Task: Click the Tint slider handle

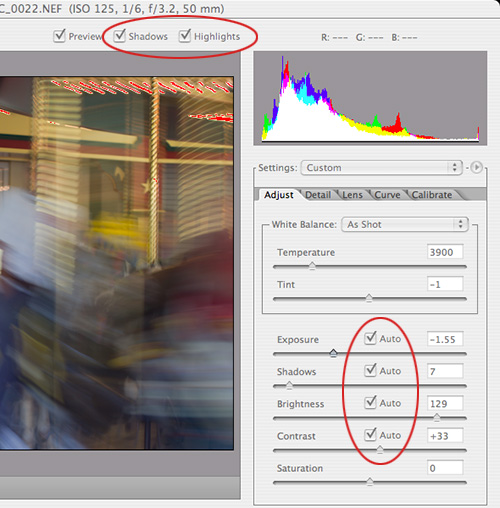Action: [369, 298]
